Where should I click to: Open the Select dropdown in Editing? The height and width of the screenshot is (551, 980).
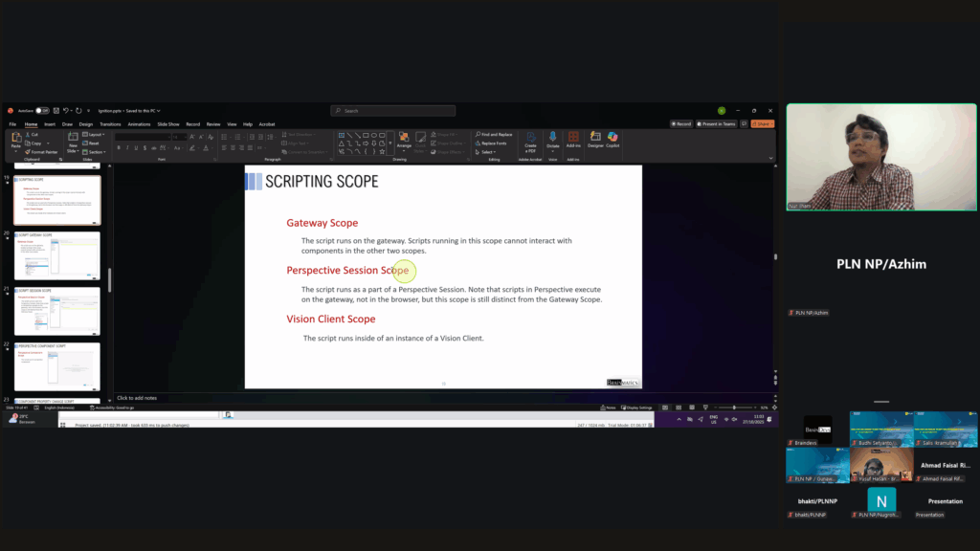(x=488, y=151)
